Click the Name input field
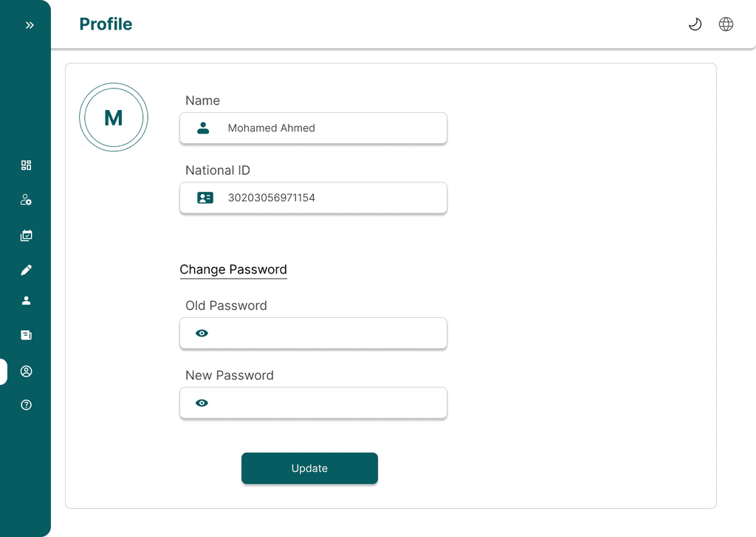Screen dimensions: 756x537 (325, 128)
